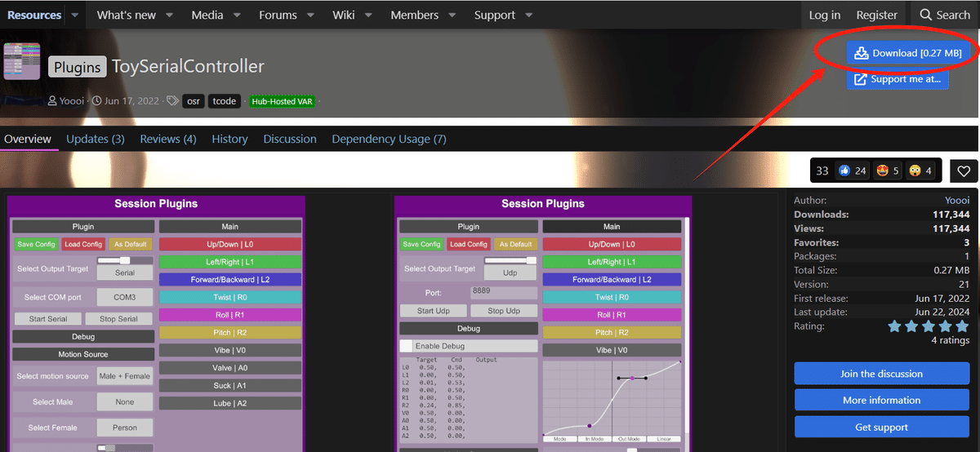Toggle the Enable Debug checkbox
Viewport: 980px width, 452px height.
406,346
